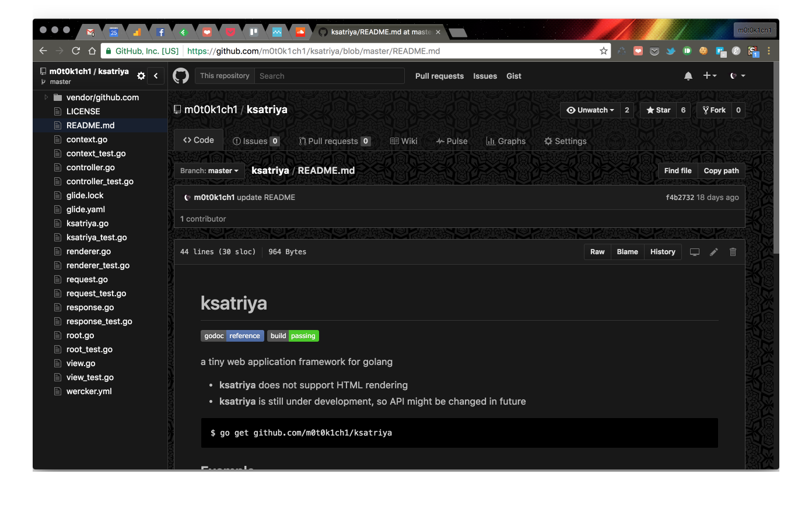The height and width of the screenshot is (516, 812).
Task: Click the Raw button
Action: 597,252
